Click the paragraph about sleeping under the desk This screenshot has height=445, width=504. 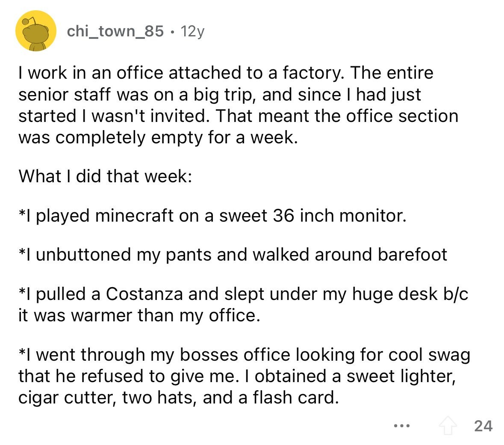pyautogui.click(x=243, y=304)
